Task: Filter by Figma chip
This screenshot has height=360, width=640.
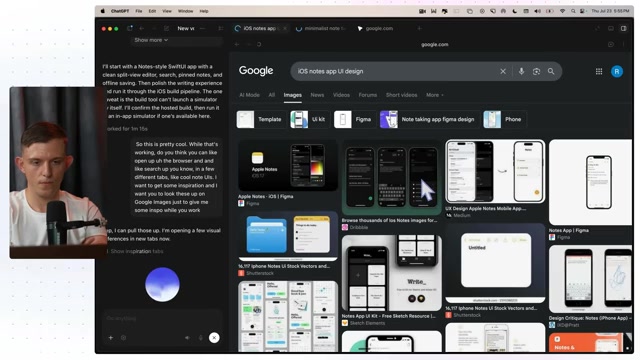Action: 353,119
